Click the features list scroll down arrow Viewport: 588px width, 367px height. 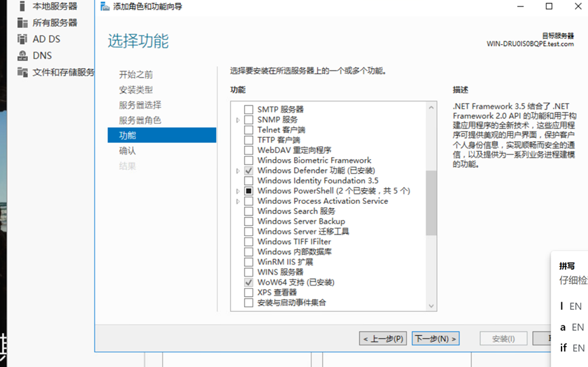(431, 306)
